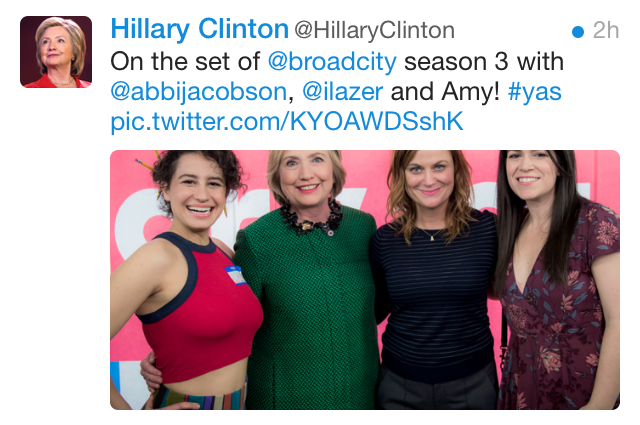The height and width of the screenshot is (425, 640).
Task: Click the @HillaryClinton handle
Action: tap(375, 30)
